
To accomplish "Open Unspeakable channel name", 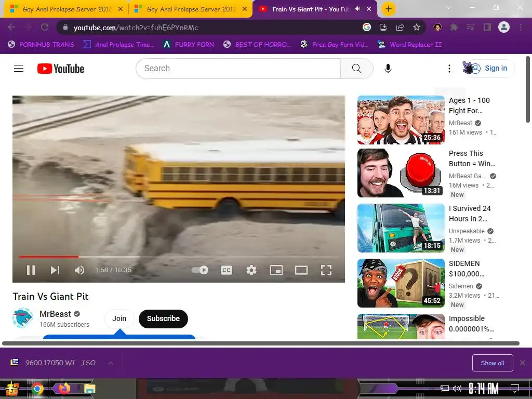I will [x=467, y=231].
